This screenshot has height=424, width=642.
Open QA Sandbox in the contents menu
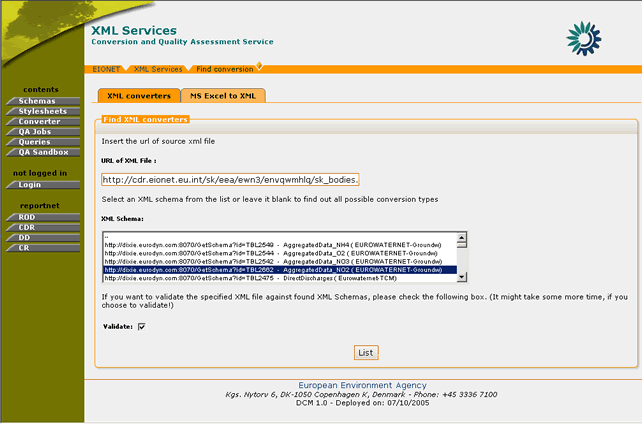tap(43, 152)
